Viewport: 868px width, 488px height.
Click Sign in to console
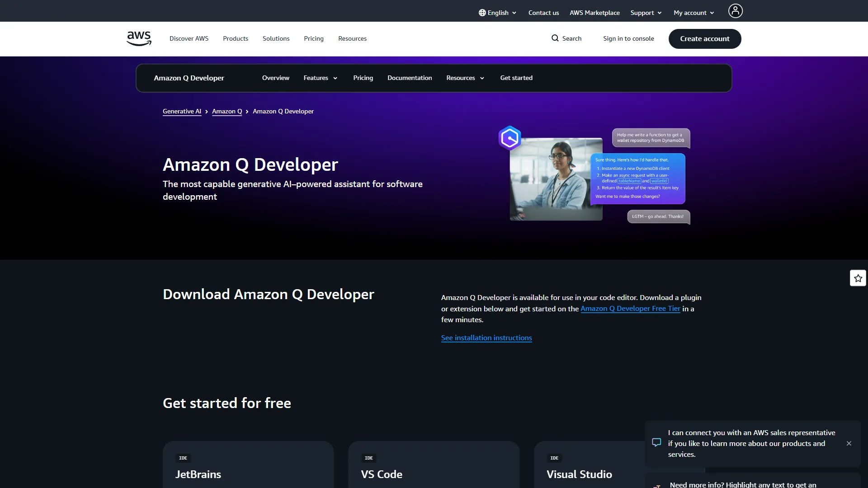[x=628, y=38]
